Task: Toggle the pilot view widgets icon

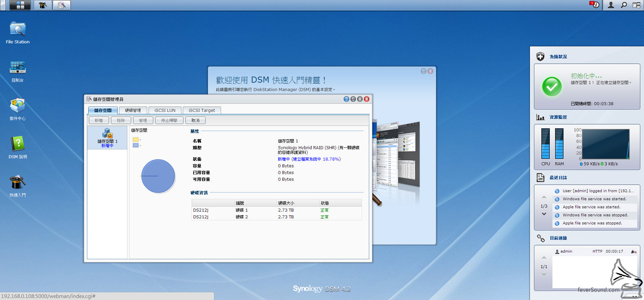Action: click(636, 5)
